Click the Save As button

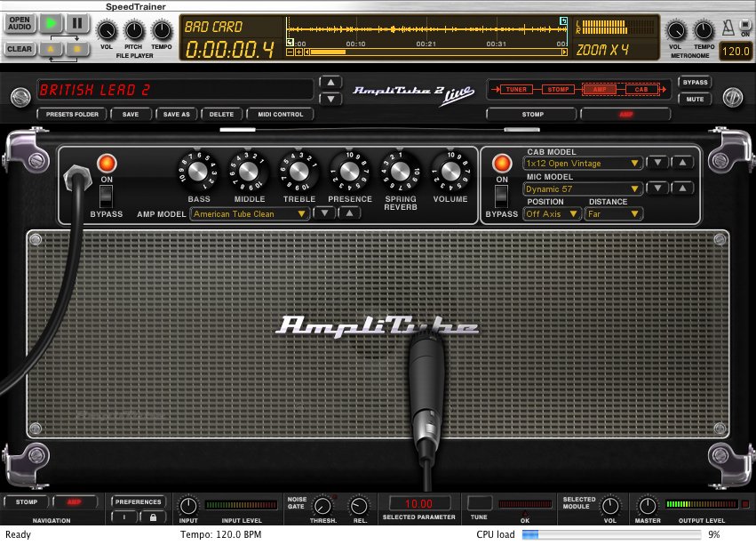[177, 115]
